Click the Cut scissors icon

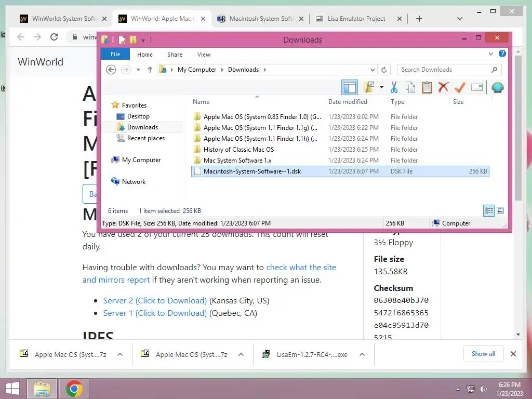(394, 87)
